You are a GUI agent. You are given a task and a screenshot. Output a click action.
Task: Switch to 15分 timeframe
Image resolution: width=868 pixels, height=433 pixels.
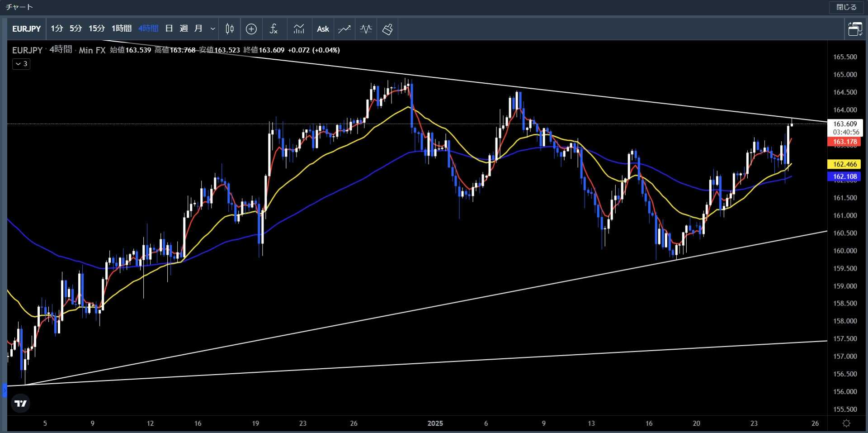click(x=96, y=29)
